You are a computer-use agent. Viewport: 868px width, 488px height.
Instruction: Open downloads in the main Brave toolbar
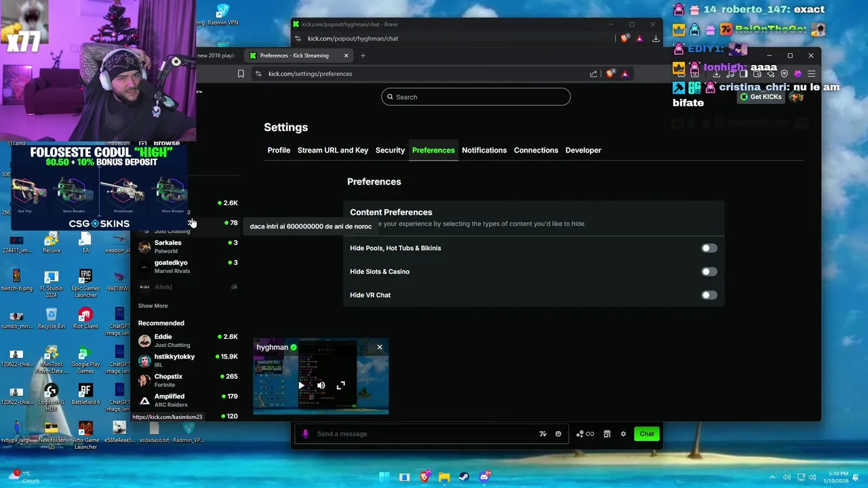pyautogui.click(x=716, y=74)
